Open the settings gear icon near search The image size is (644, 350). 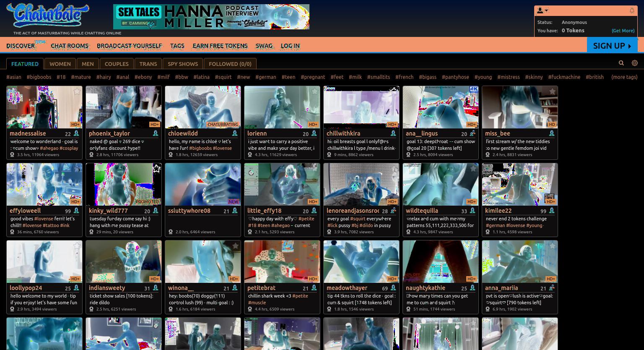point(635,63)
